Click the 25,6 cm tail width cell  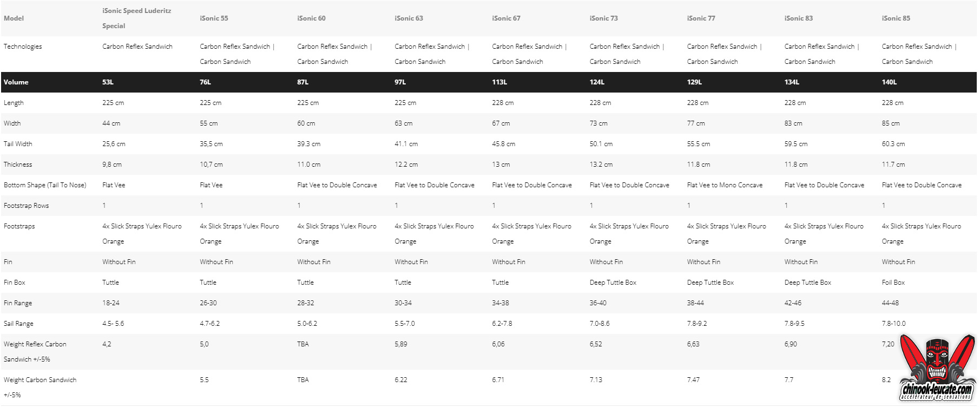coord(114,144)
